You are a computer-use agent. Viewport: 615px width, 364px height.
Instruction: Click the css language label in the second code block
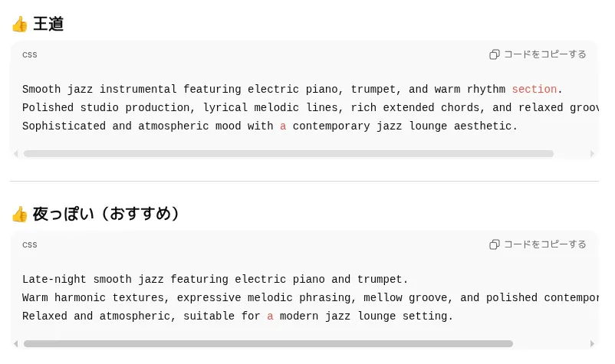(x=30, y=244)
